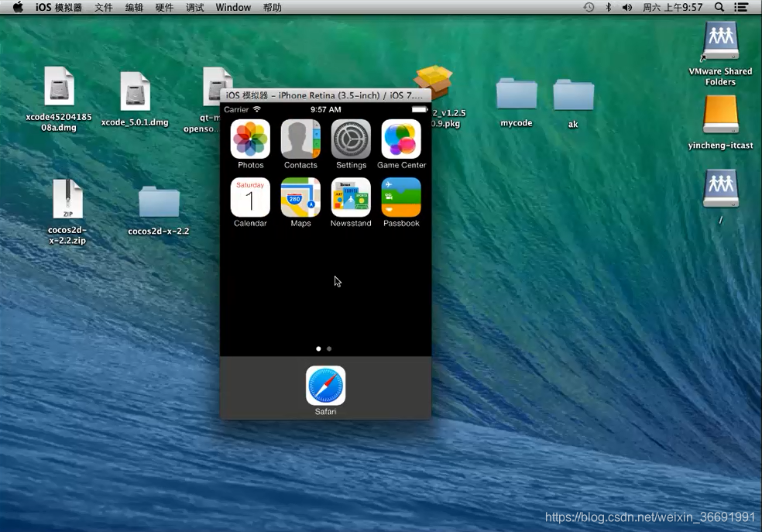The height and width of the screenshot is (532, 762).
Task: Open the Apple menu
Action: [18, 7]
